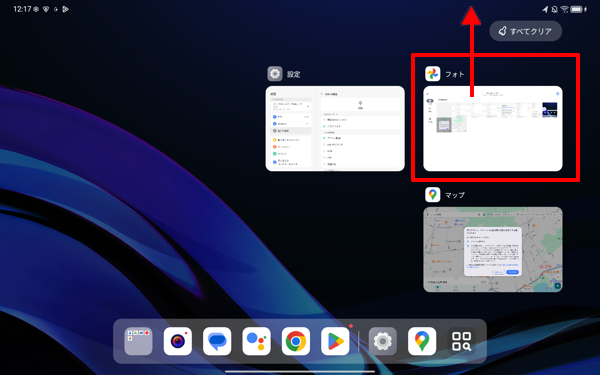Tap the clock showing 12:17
Viewport: 600px width, 375px height.
(x=22, y=9)
